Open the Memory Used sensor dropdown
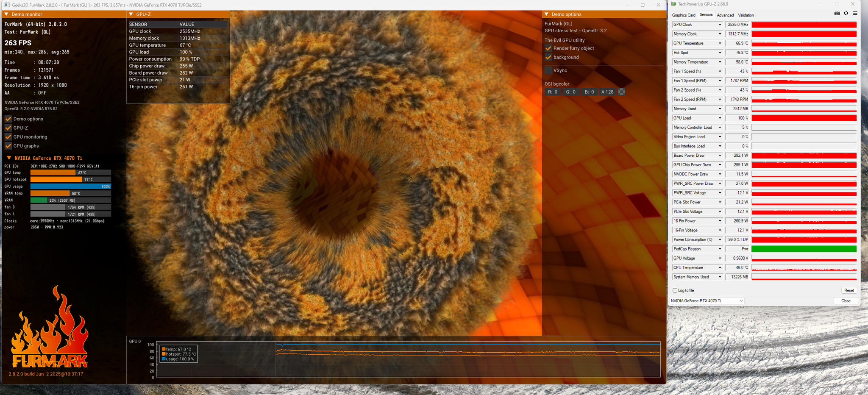Viewport: 868px width, 395px height. point(720,108)
